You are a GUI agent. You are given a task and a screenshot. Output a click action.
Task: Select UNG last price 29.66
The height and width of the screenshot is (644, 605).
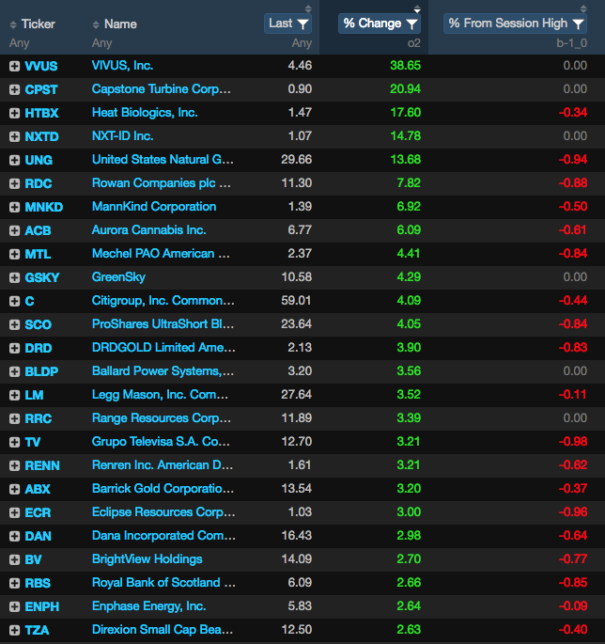(297, 160)
